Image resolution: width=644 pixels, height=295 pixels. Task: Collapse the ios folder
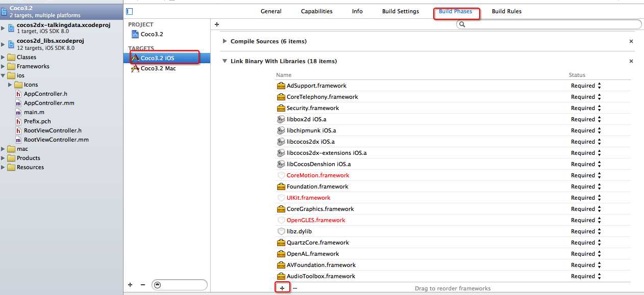point(4,75)
